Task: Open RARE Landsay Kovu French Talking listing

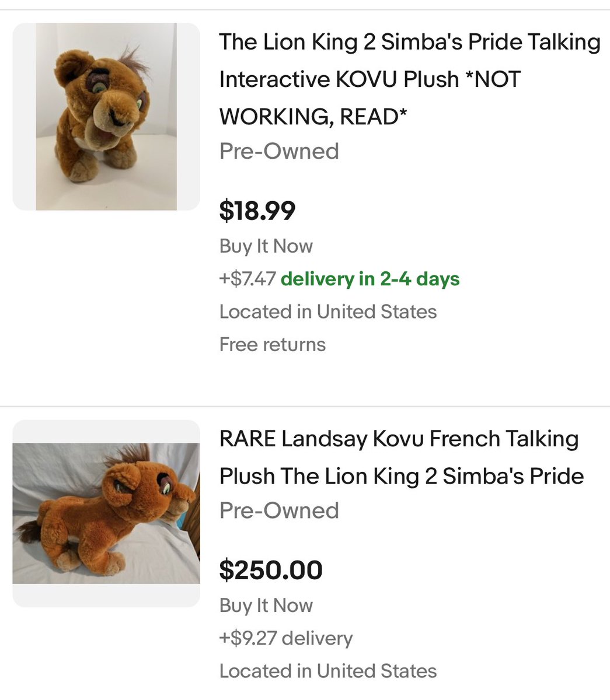Action: (399, 439)
